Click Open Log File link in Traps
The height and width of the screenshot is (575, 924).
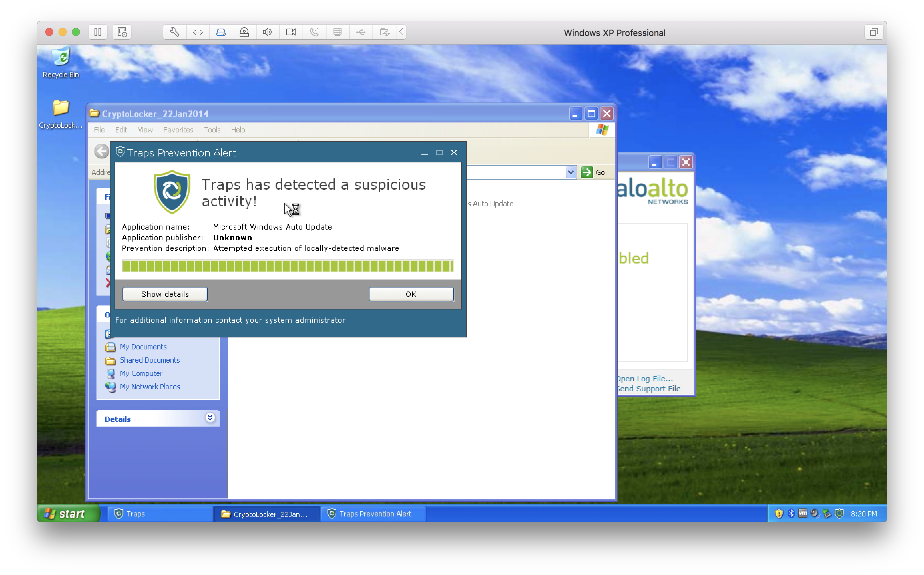(645, 379)
